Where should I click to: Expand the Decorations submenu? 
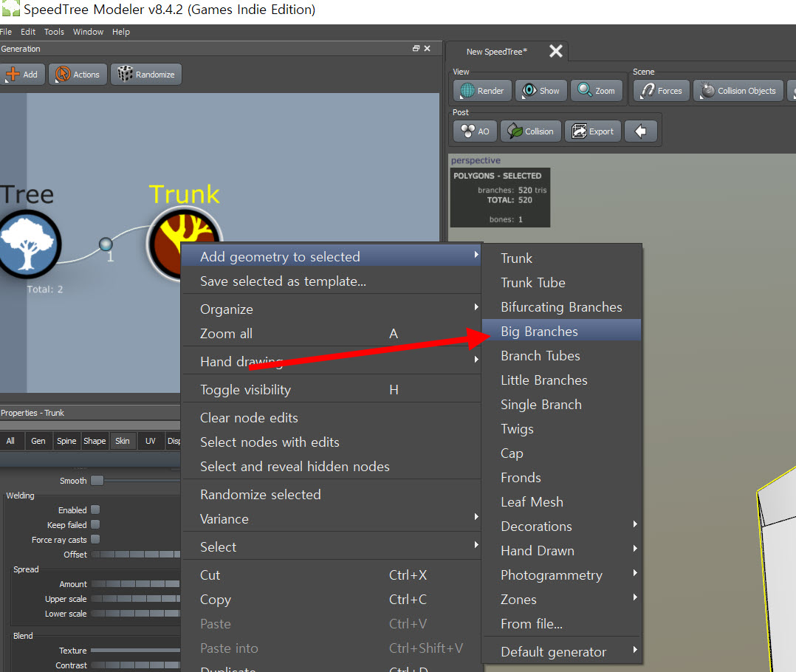(561, 527)
